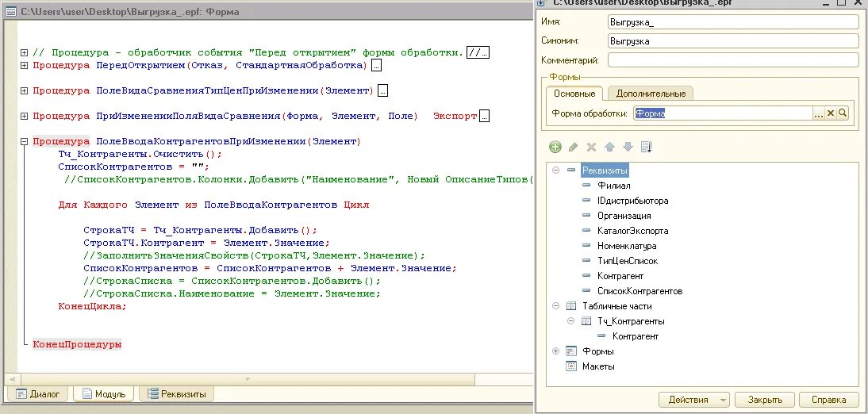The height and width of the screenshot is (414, 868).
Task: Click the КонецПроцедуры keyword
Action: tap(77, 344)
